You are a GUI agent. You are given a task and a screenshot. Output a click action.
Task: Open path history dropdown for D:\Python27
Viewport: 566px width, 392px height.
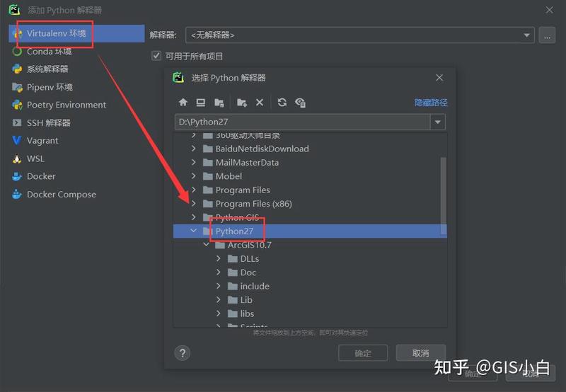click(x=438, y=122)
